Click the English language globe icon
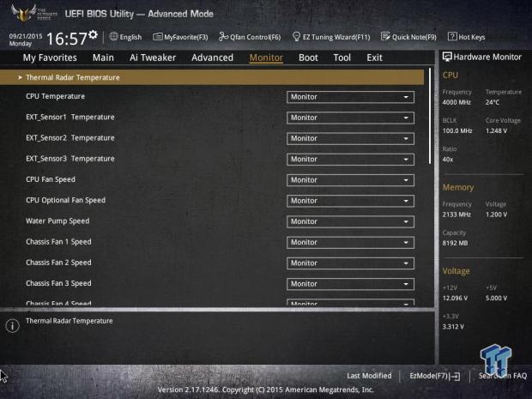 tap(113, 37)
